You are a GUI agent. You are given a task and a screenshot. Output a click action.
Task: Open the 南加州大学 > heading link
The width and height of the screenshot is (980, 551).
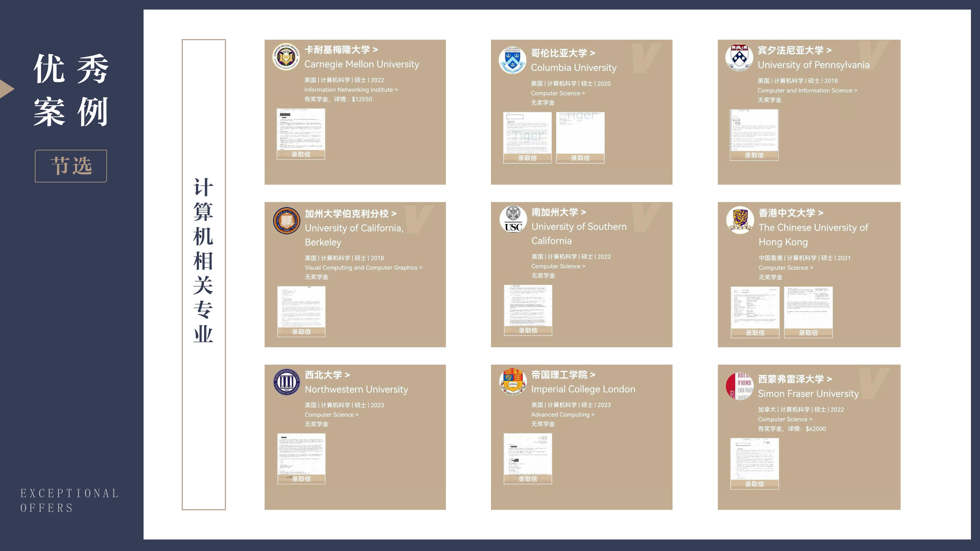coord(559,212)
